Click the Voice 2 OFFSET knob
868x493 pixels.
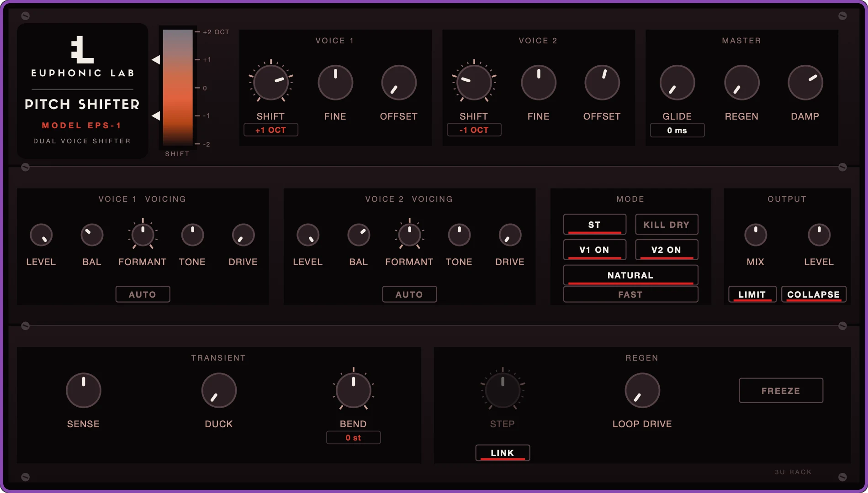click(602, 83)
